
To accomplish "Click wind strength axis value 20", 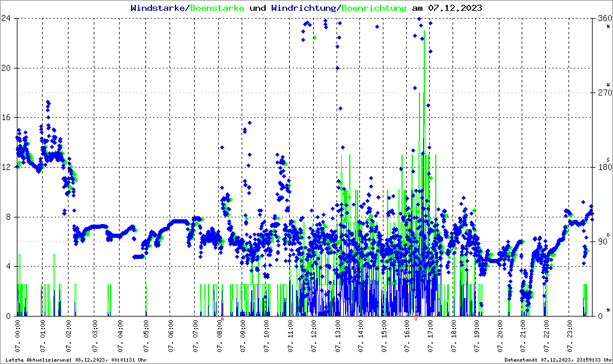I will tap(5, 68).
